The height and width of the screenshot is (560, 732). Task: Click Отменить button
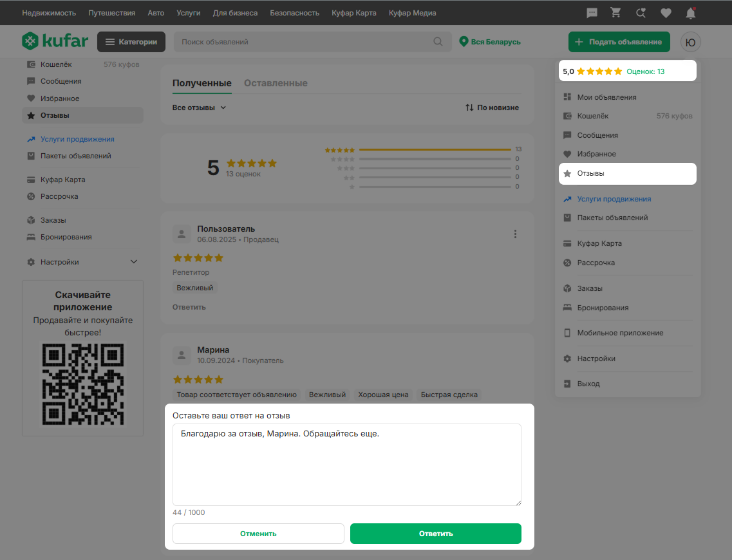258,534
